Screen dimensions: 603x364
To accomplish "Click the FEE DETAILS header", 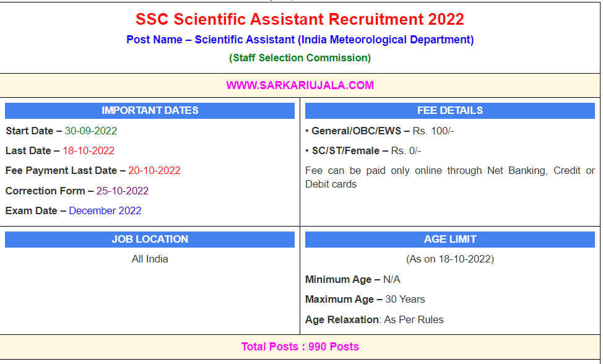I will 449,111.
